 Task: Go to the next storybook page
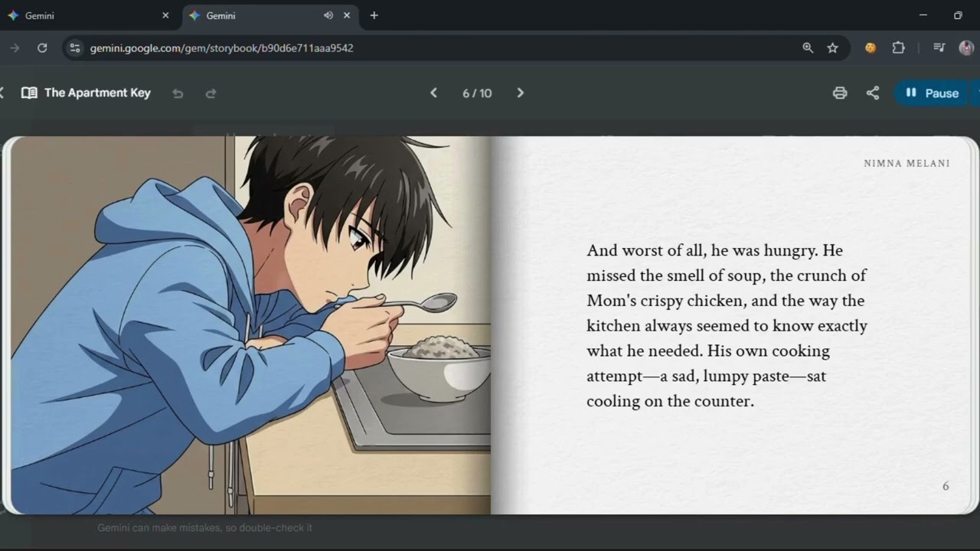tap(521, 93)
